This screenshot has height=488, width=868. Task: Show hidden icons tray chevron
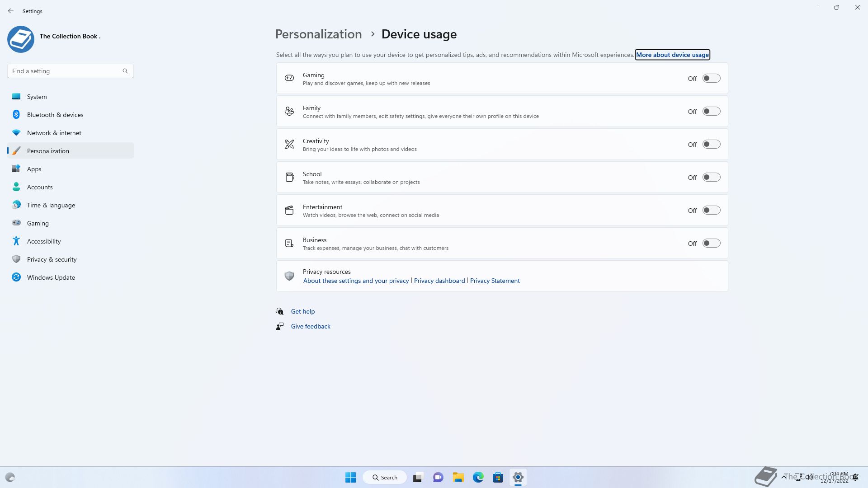click(783, 477)
